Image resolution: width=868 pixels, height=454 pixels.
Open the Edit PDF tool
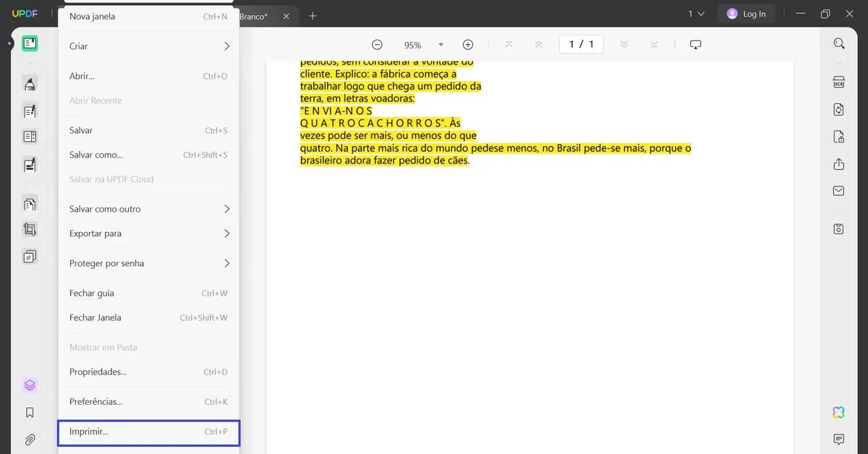tap(30, 111)
